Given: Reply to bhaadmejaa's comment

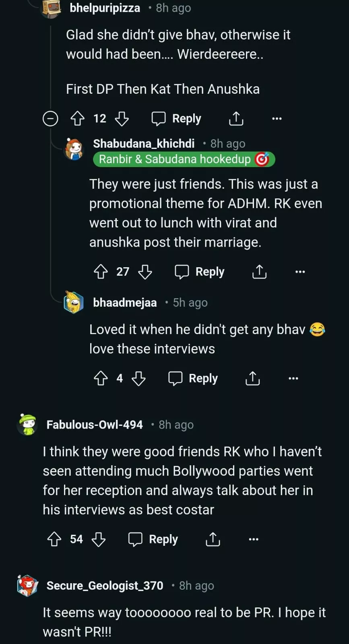Looking at the screenshot, I should (193, 378).
